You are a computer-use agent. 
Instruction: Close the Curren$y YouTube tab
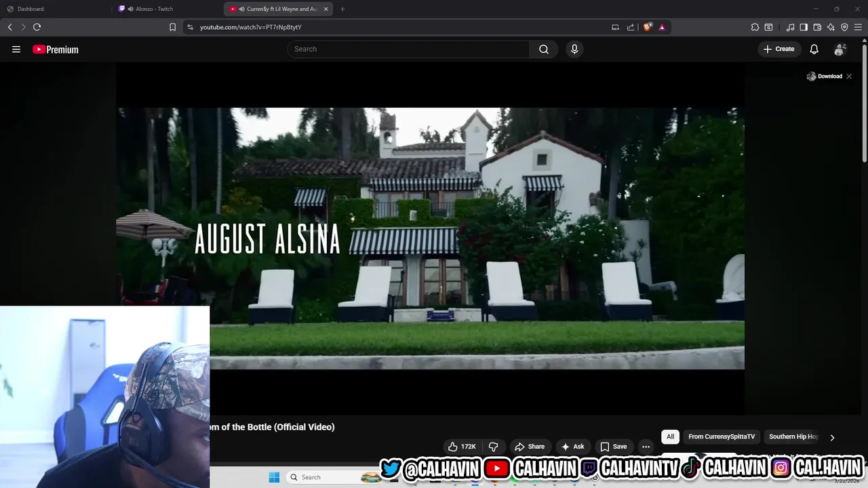pyautogui.click(x=326, y=9)
